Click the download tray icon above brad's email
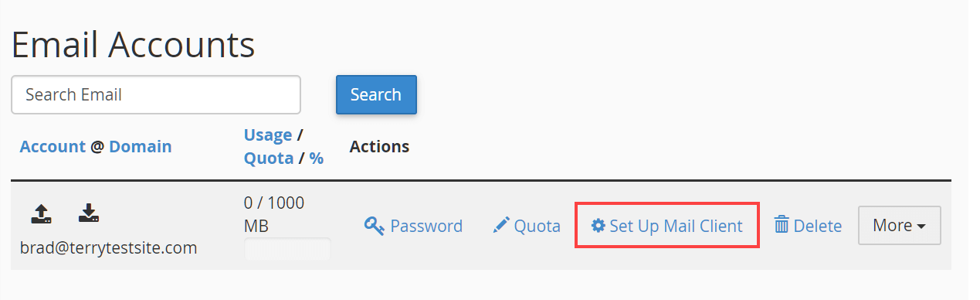 click(x=89, y=213)
